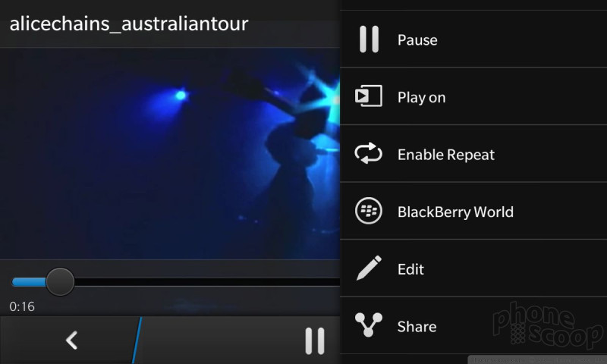Click the Pause icon in the menu
The image size is (607, 364).
point(369,39)
